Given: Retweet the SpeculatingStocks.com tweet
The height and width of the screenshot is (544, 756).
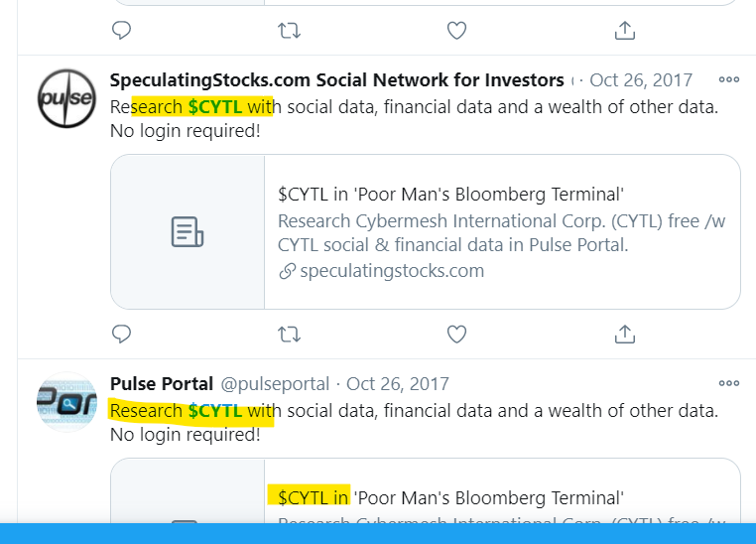Looking at the screenshot, I should (290, 334).
